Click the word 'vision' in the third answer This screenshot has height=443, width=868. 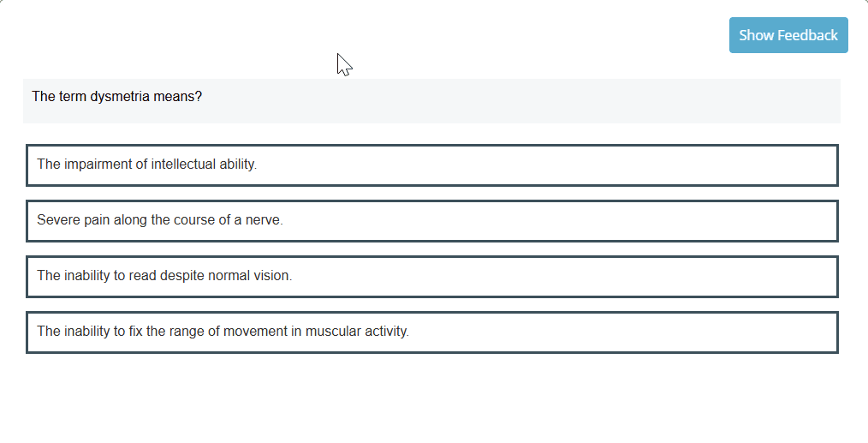pyautogui.click(x=272, y=276)
